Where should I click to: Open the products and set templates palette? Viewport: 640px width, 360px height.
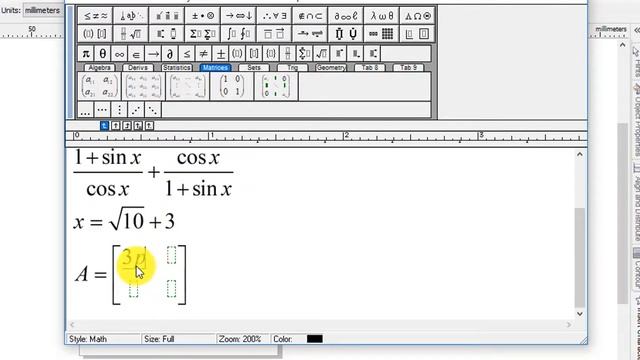346,33
